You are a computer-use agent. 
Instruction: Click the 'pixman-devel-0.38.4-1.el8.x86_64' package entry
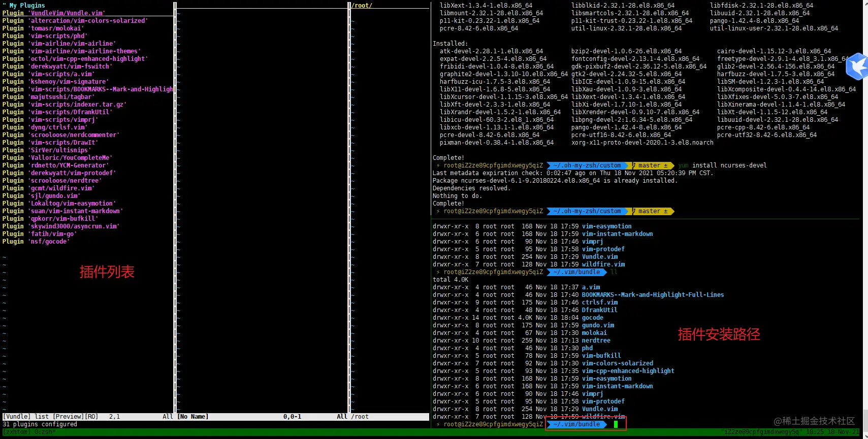click(x=497, y=143)
